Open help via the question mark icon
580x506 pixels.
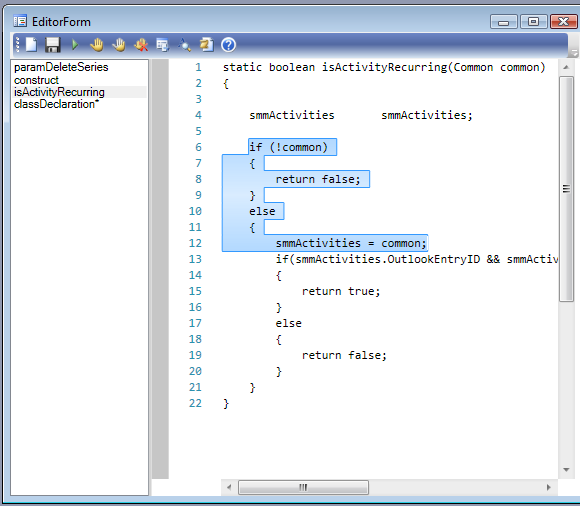point(228,45)
